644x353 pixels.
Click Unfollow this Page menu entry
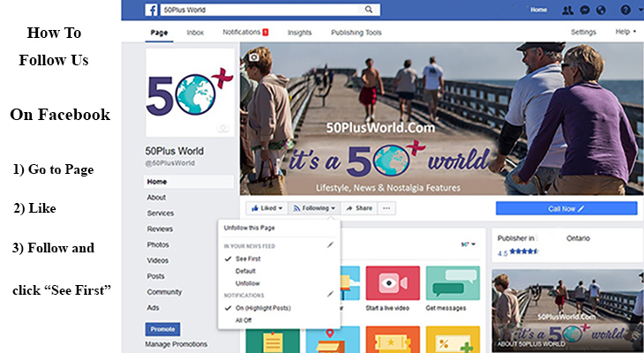[x=250, y=228]
